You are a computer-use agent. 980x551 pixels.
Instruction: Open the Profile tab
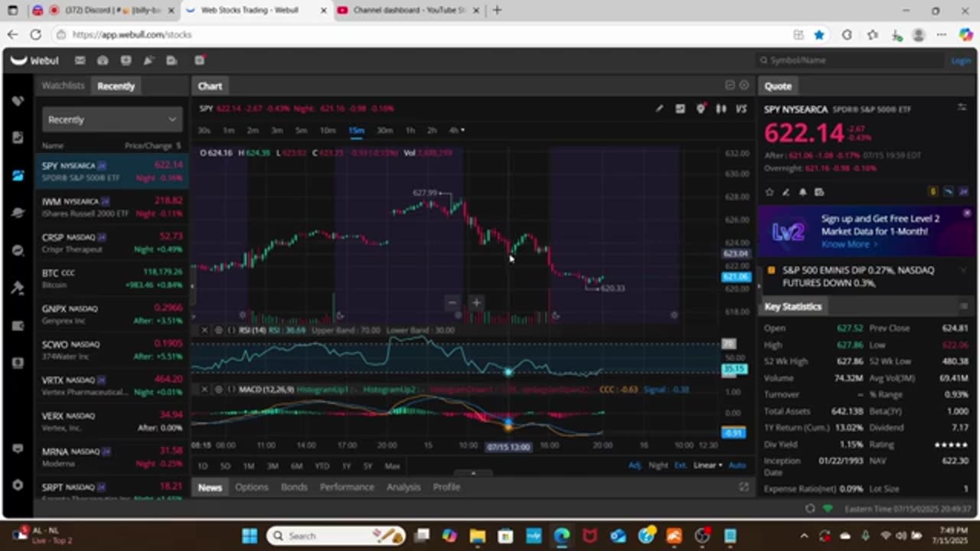446,487
